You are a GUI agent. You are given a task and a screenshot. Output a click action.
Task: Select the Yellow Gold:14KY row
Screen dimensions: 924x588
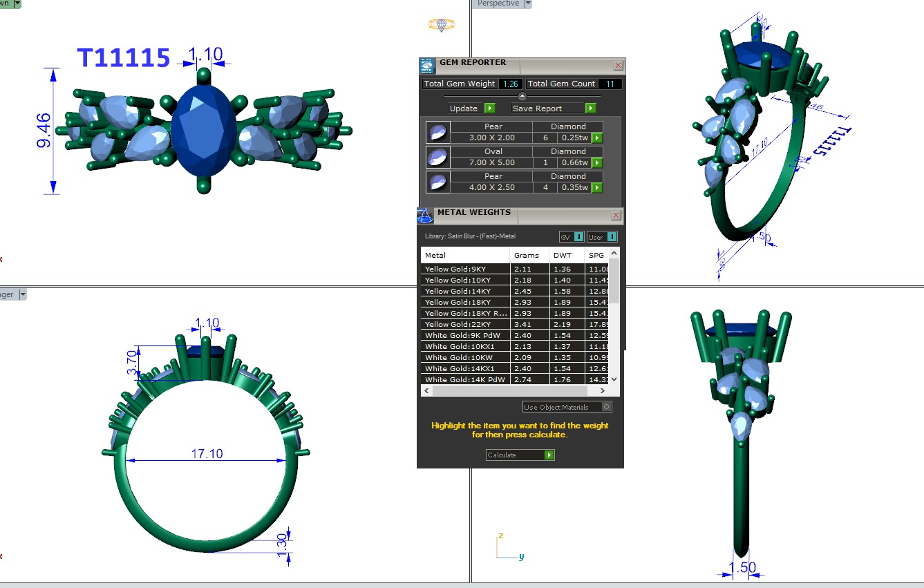pos(466,291)
